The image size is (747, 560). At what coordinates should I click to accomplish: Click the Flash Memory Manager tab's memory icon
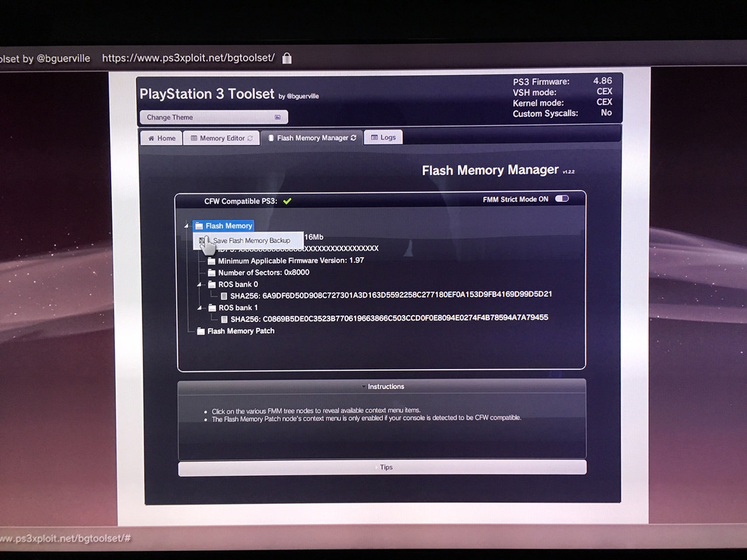click(x=271, y=138)
